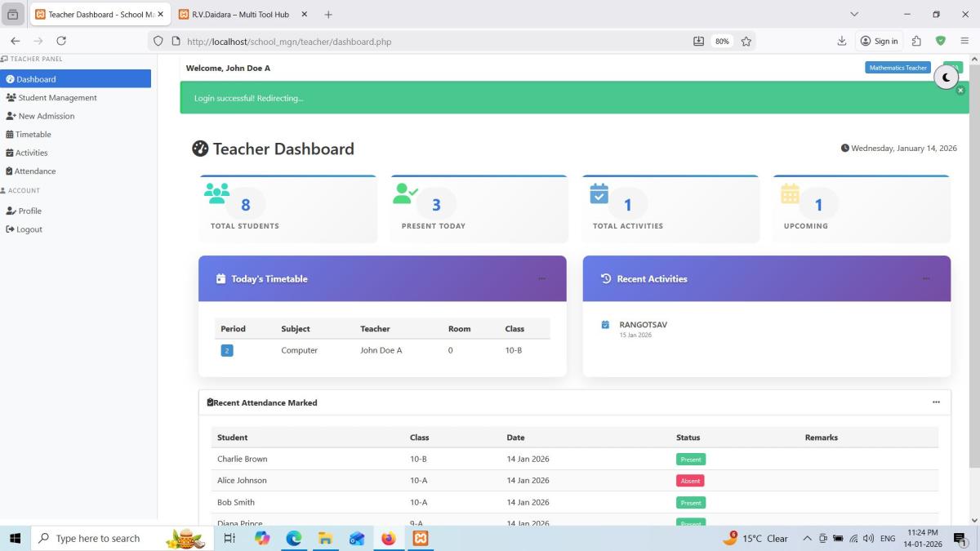This screenshot has width=980, height=551.
Task: Open the Attendance sidebar link
Action: coord(34,171)
